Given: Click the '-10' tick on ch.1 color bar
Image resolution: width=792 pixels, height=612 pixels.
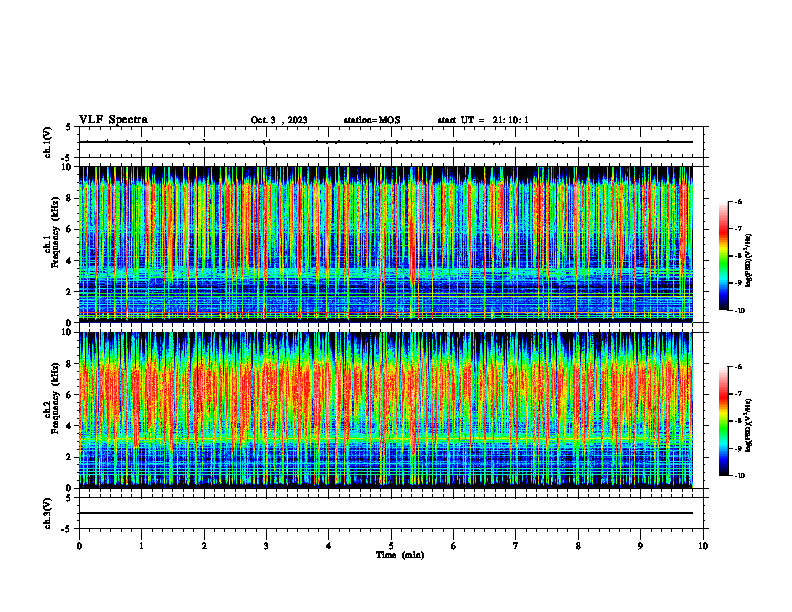Looking at the screenshot, I should tap(740, 310).
